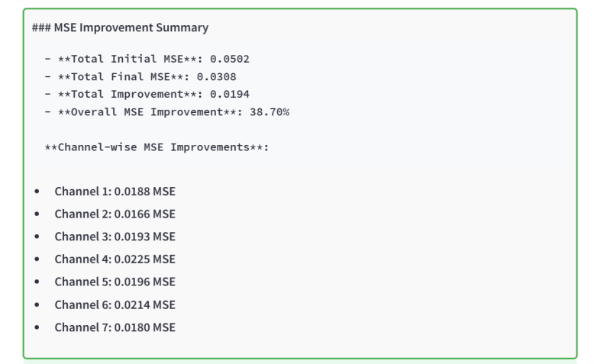Click the 0.0502 initial MSE value
Viewport: 594px width, 364px height.
(231, 60)
